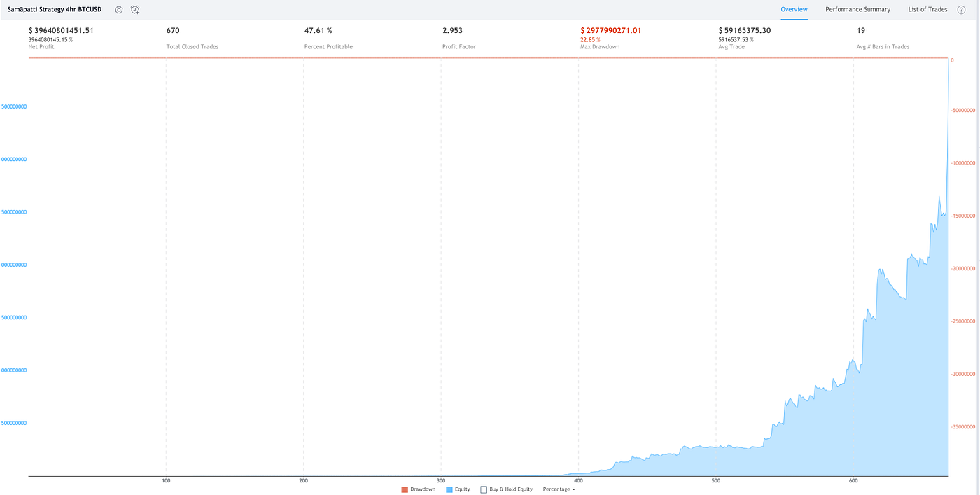Click the drawdown percentage 22.85 %

pos(590,39)
